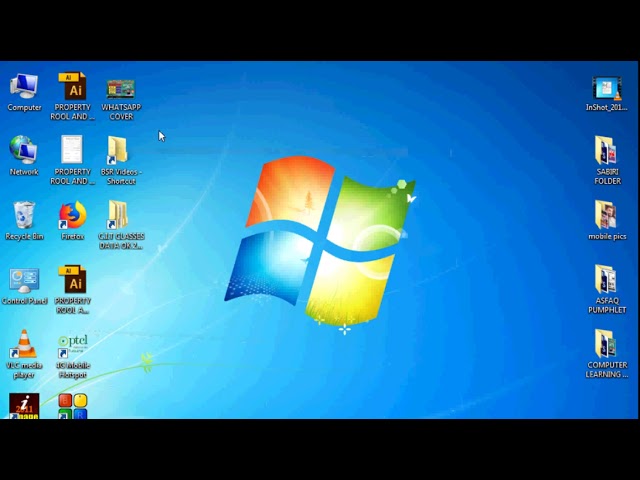Viewport: 640px width, 480px height.
Task: Click the ptcl 3G Mobile Hotspot shortcut
Action: tap(73, 356)
